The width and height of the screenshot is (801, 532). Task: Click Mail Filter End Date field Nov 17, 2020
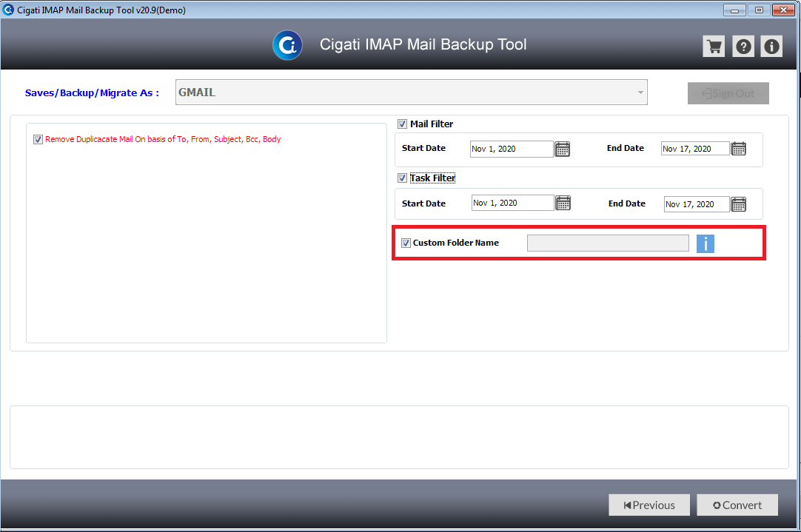pos(695,149)
